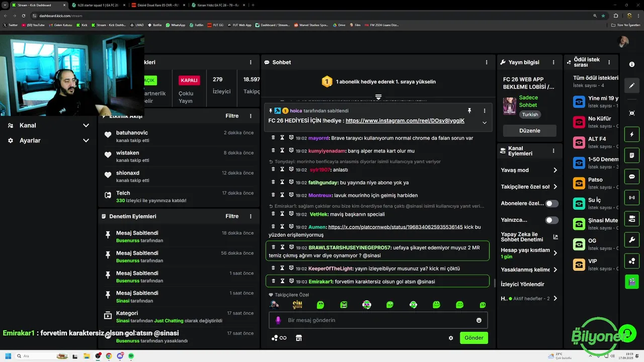Click the Düzenle button in Yayın bilgisi
The width and height of the screenshot is (644, 362).
point(530,131)
